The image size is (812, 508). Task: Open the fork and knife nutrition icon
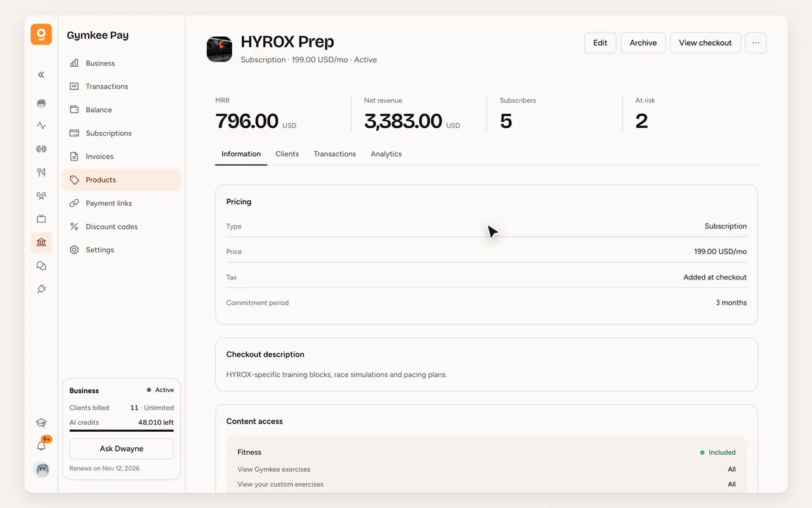point(41,172)
